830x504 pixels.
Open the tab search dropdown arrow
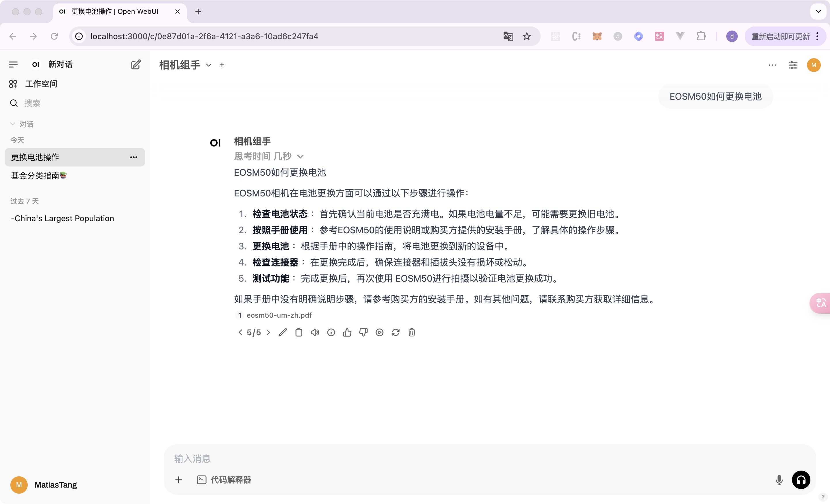point(818,12)
